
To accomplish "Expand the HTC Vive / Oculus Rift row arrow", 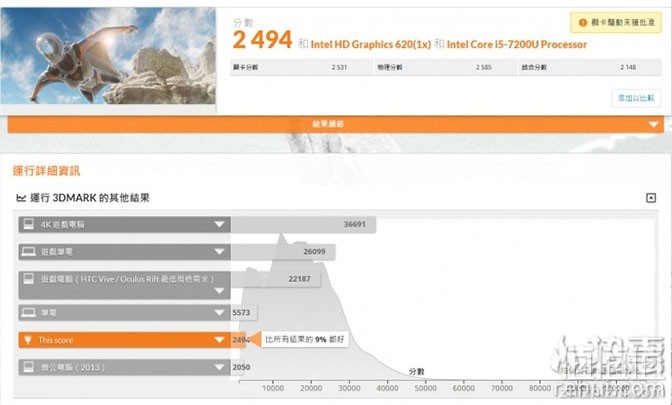I will [219, 291].
